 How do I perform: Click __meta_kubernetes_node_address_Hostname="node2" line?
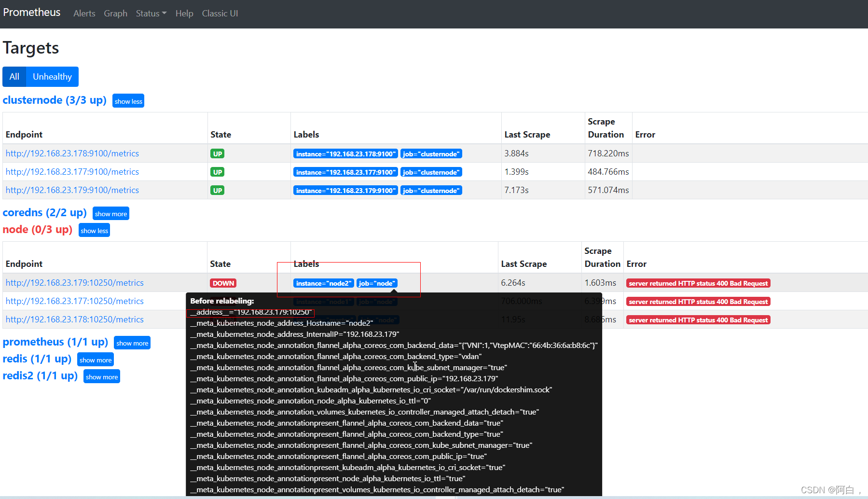[x=282, y=323]
